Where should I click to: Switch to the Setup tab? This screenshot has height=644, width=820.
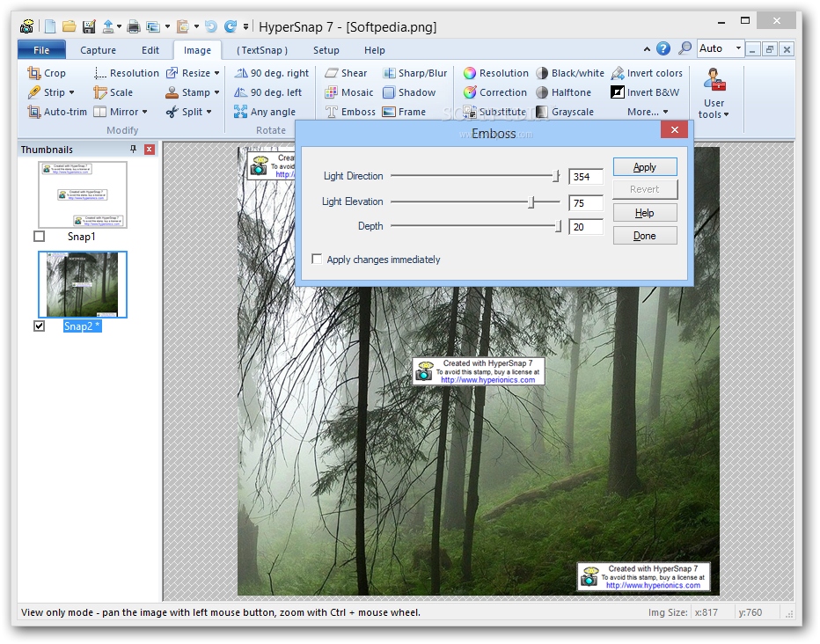(326, 50)
